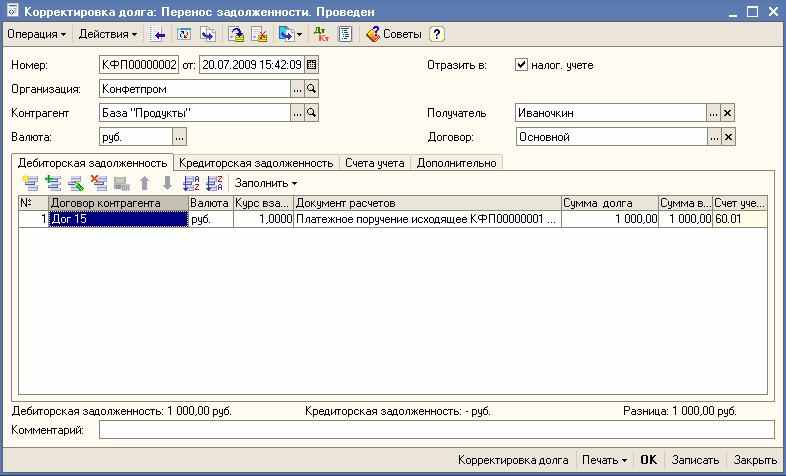Open the Действия dropdown menu
This screenshot has height=476, width=786.
[108, 35]
